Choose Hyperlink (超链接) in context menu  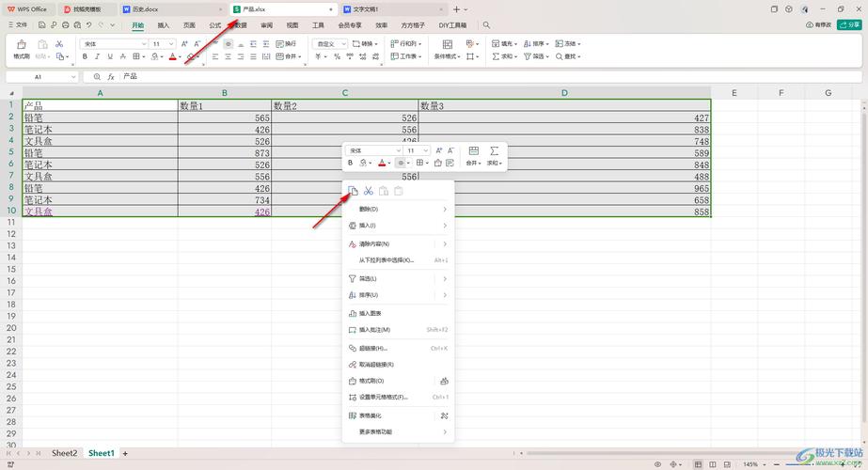tap(398, 348)
